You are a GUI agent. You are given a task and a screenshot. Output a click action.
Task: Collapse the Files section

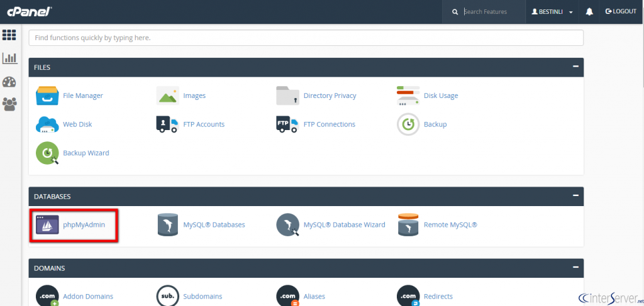click(x=575, y=67)
